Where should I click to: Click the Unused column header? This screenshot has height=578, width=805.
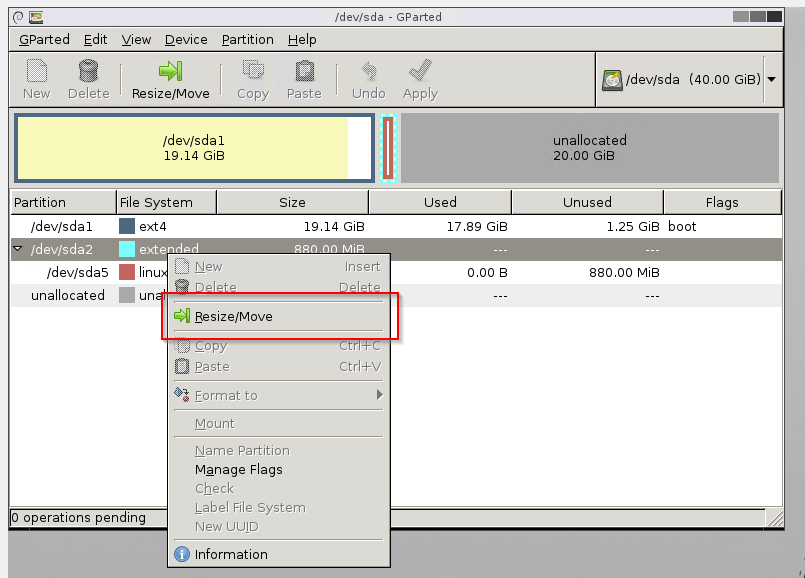pos(587,202)
